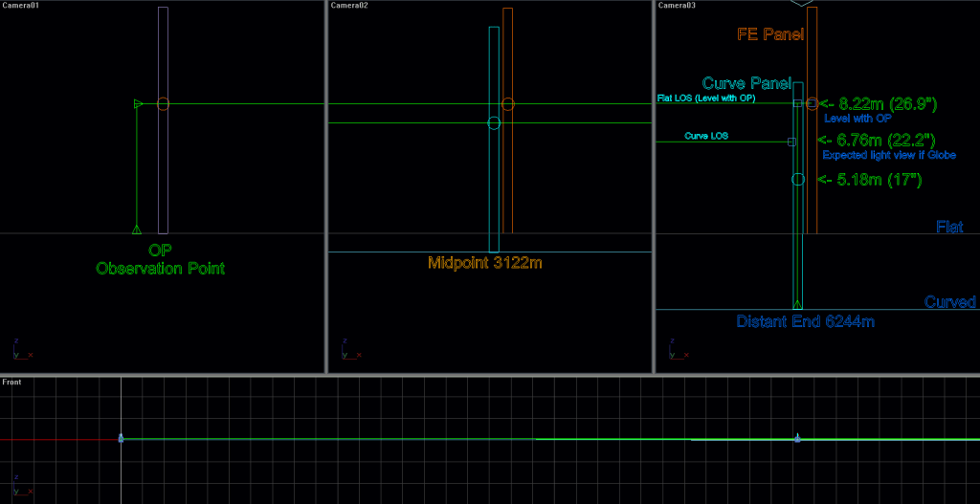Click the 'Midpoint 3122m' text label
The width and height of the screenshot is (980, 504).
click(484, 263)
